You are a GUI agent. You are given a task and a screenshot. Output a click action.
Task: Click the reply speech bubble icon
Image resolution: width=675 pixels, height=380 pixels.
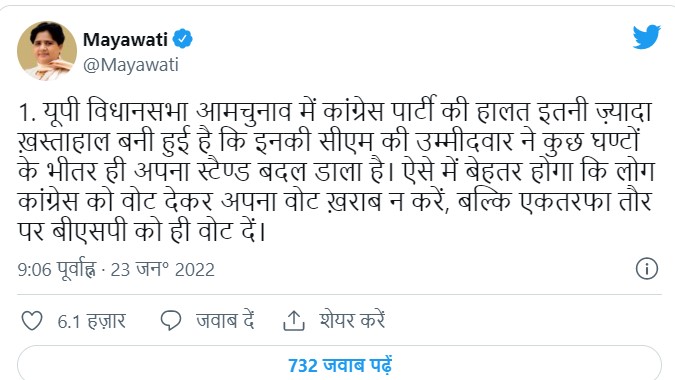170,321
